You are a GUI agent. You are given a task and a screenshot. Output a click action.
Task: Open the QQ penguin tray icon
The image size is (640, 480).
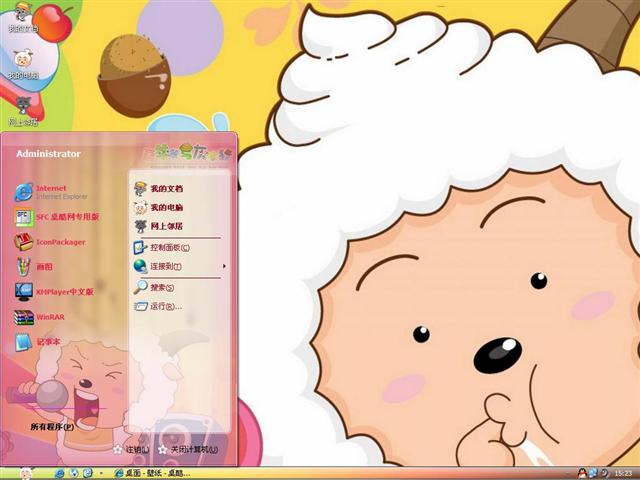[x=581, y=473]
